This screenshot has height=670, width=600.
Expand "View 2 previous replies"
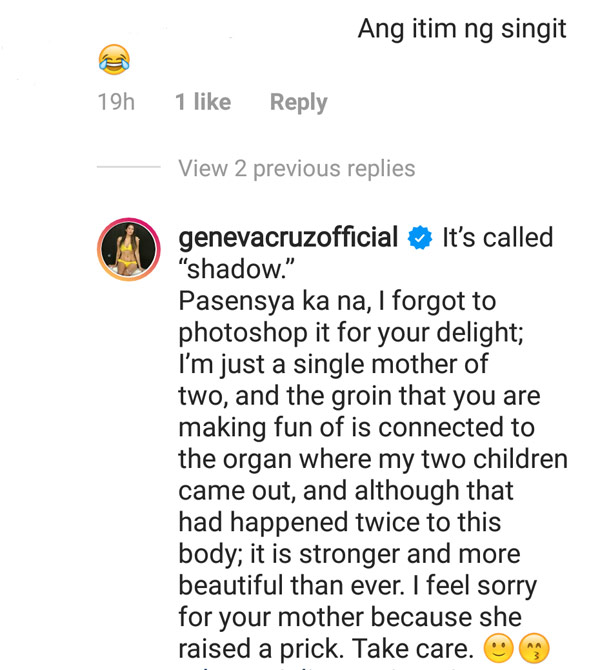click(x=297, y=168)
